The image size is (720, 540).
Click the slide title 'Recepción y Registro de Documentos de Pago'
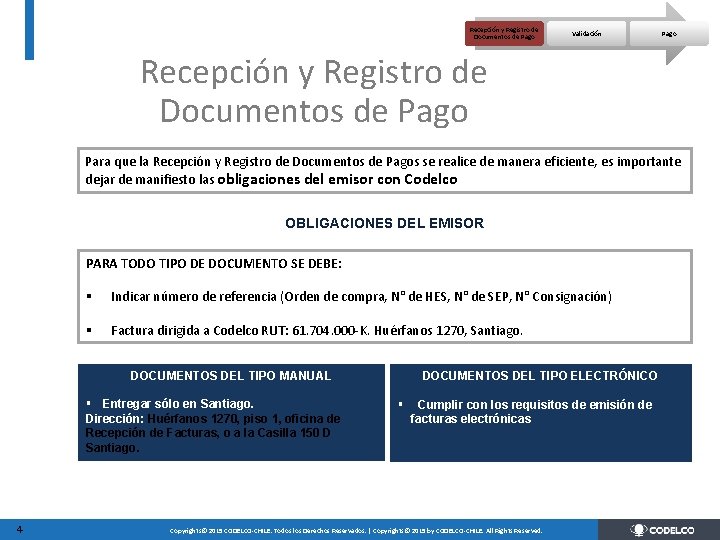(314, 91)
